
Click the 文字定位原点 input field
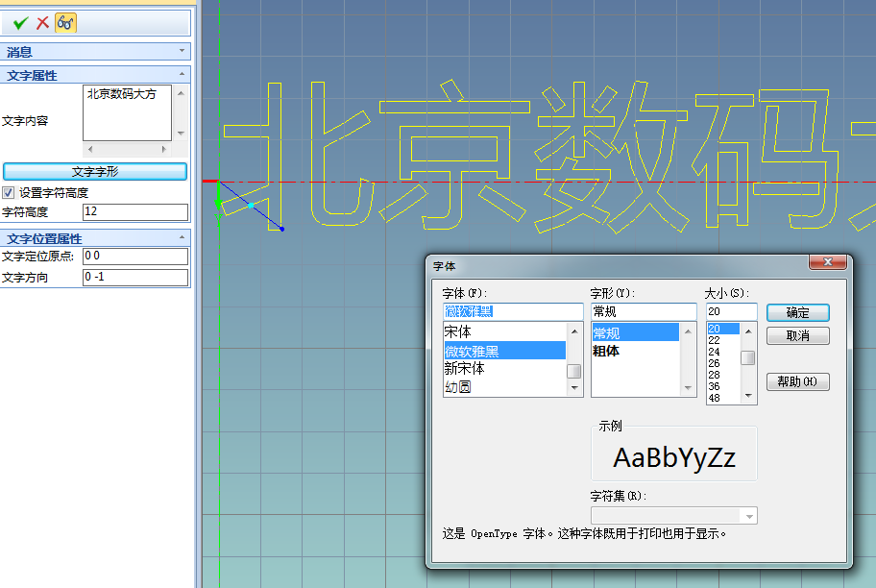coord(135,256)
